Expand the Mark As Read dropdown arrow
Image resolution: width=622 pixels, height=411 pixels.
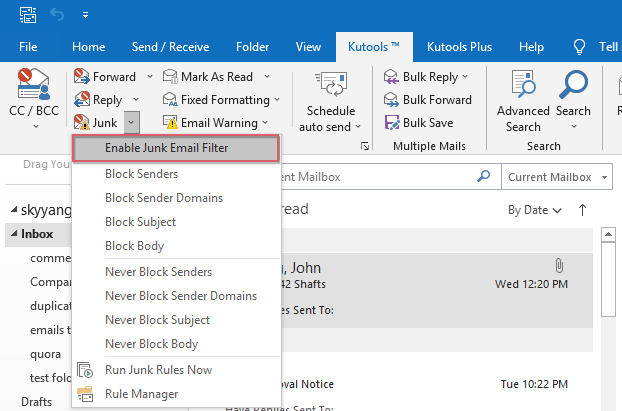click(x=267, y=76)
